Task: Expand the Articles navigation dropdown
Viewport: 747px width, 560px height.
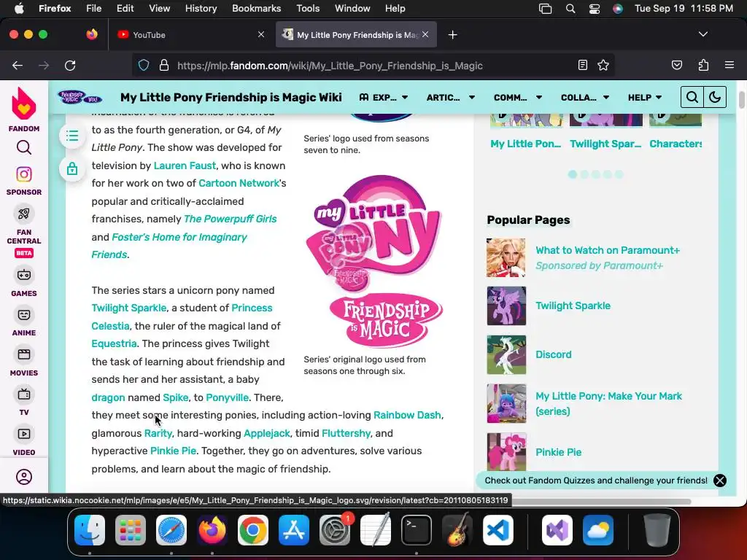Action: [451, 97]
